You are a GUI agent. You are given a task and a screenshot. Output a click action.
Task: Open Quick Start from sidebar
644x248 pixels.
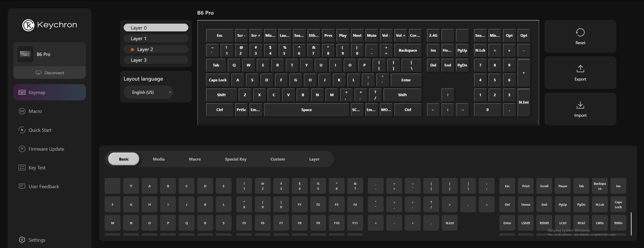[x=50, y=130]
